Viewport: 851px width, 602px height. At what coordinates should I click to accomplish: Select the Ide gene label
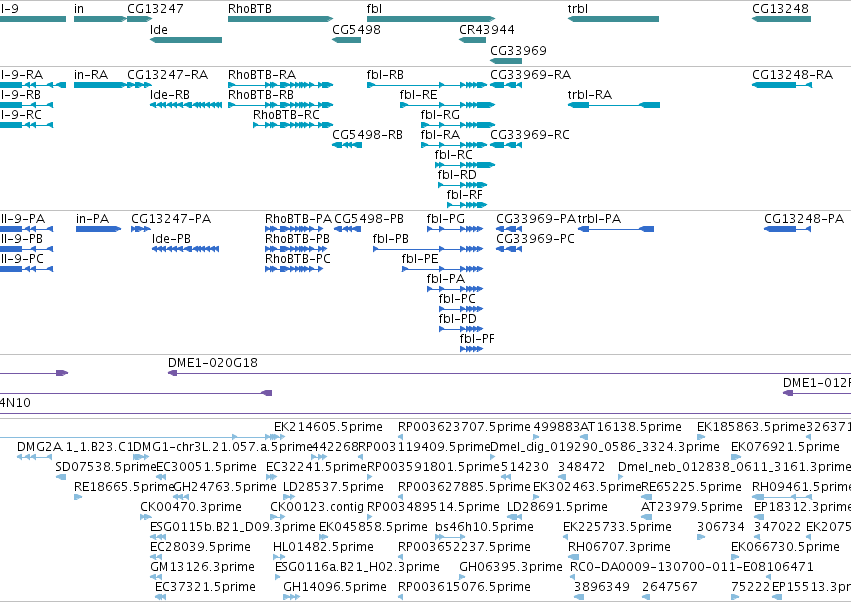(x=158, y=30)
